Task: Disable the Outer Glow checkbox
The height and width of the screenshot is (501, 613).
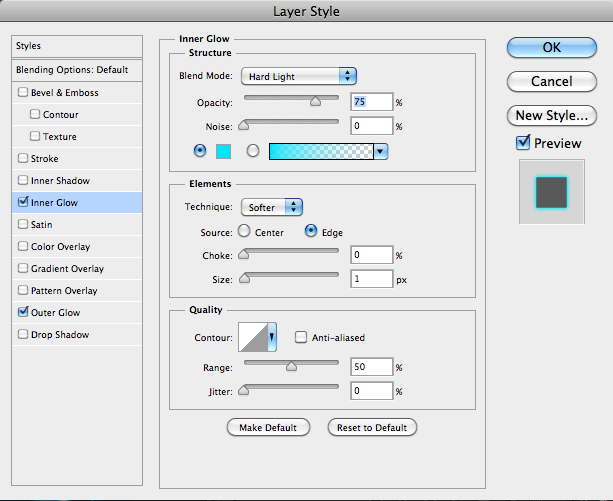Action: tap(23, 313)
